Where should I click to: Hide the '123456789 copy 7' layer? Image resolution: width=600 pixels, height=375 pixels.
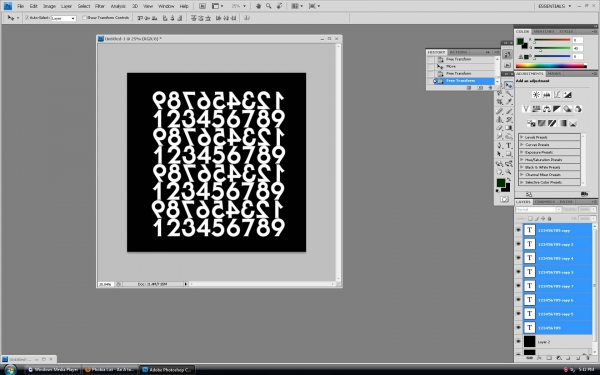[518, 286]
